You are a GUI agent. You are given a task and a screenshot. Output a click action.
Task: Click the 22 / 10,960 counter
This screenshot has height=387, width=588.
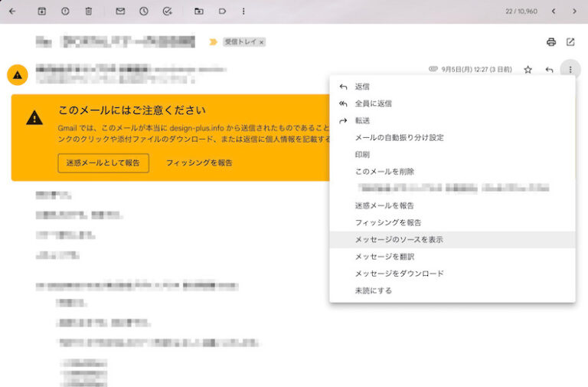pyautogui.click(x=521, y=11)
